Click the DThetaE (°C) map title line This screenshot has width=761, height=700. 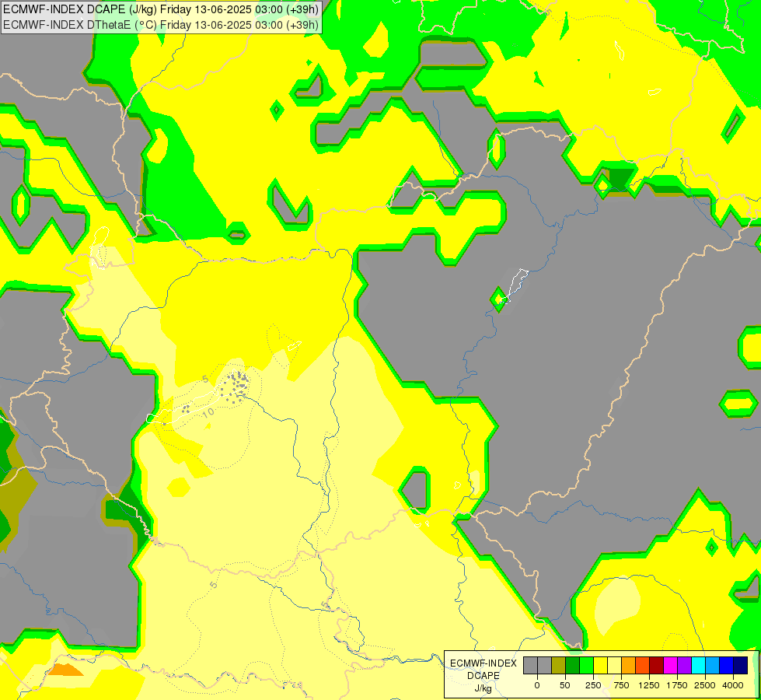[x=161, y=25]
